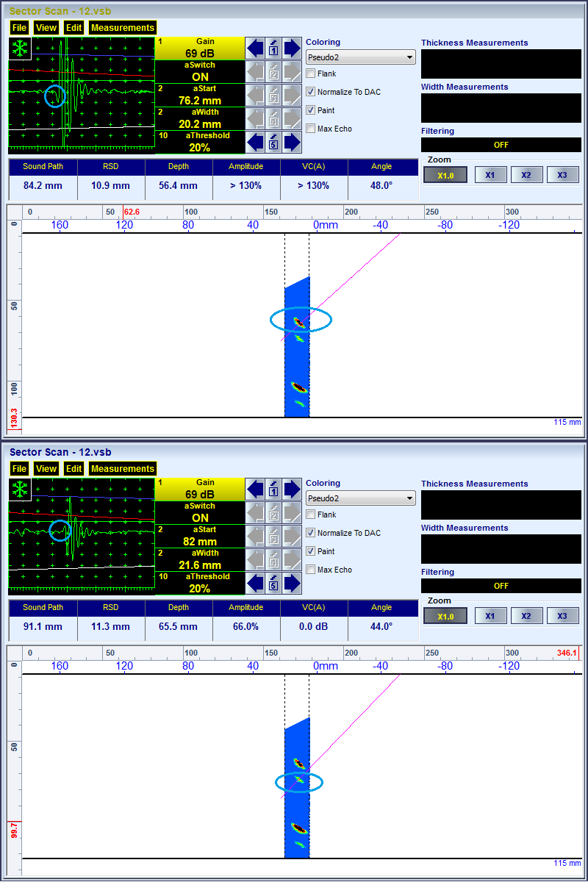
Task: Click aThreshold 20% field in lower window
Action: (x=199, y=584)
